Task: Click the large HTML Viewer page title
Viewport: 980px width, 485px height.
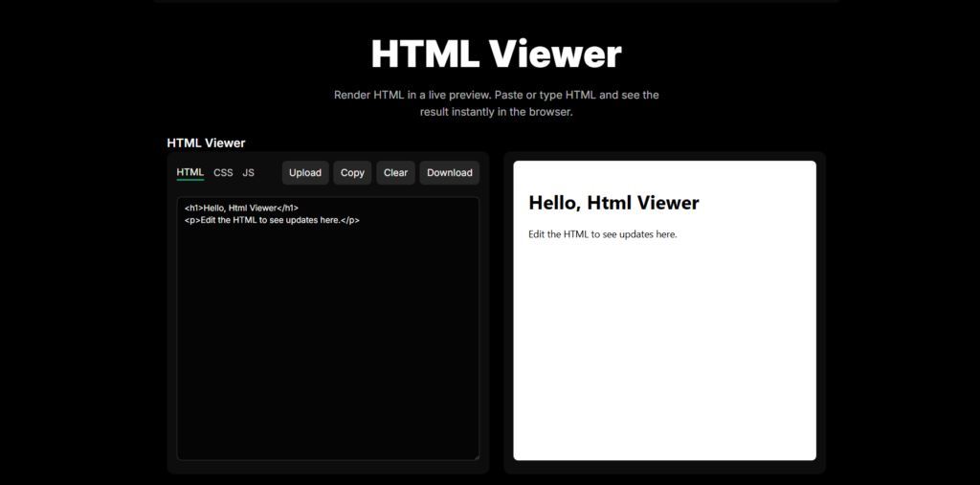Action: (x=497, y=54)
